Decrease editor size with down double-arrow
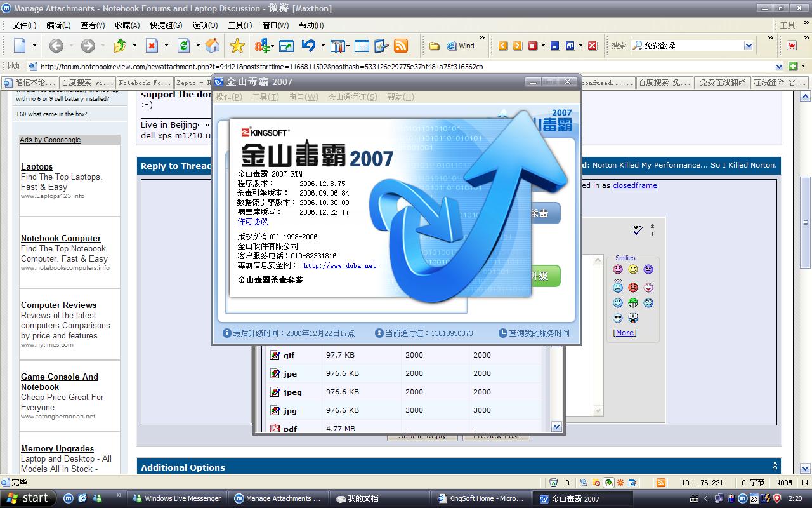The height and width of the screenshot is (508, 812). coord(652,234)
